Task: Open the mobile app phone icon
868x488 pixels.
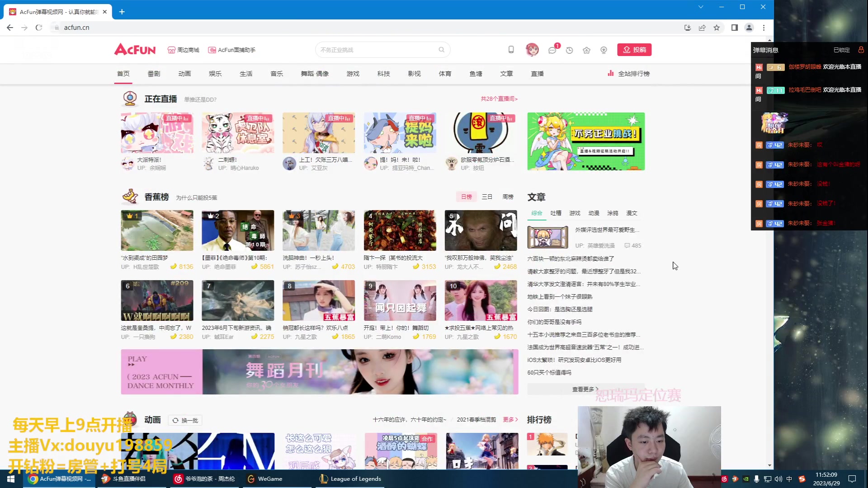Action: 511,50
